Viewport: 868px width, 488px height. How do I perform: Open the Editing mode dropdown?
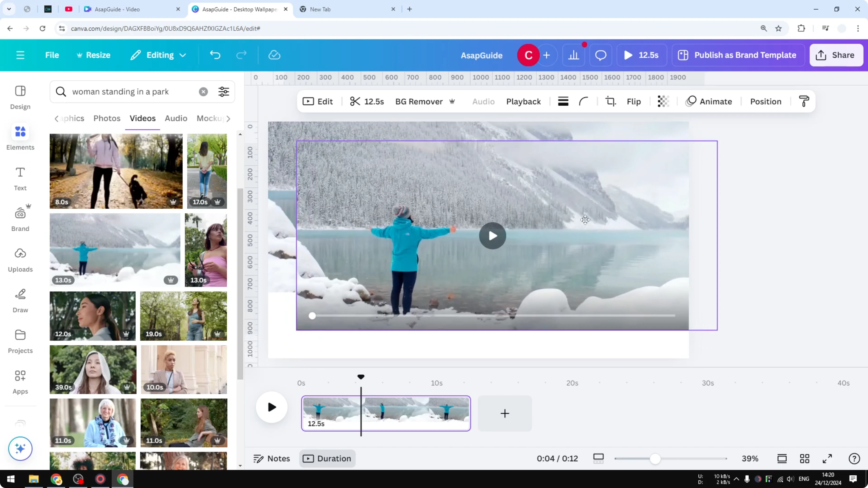click(158, 55)
